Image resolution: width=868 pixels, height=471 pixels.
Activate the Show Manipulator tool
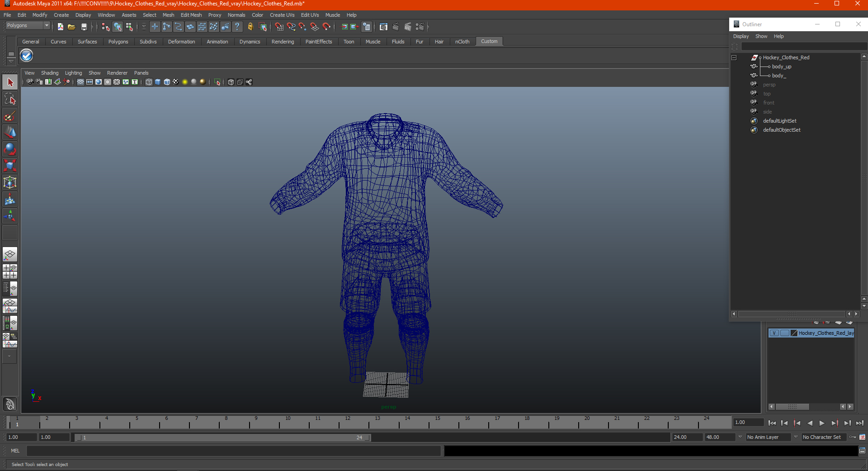click(x=10, y=216)
